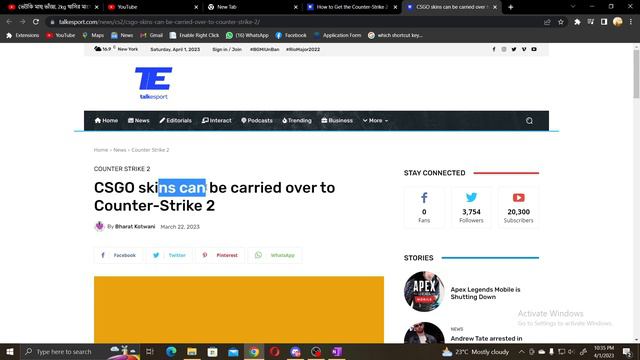Click the Facebook icon in site top bar
Image resolution: width=640 pixels, height=360 pixels.
[x=494, y=49]
